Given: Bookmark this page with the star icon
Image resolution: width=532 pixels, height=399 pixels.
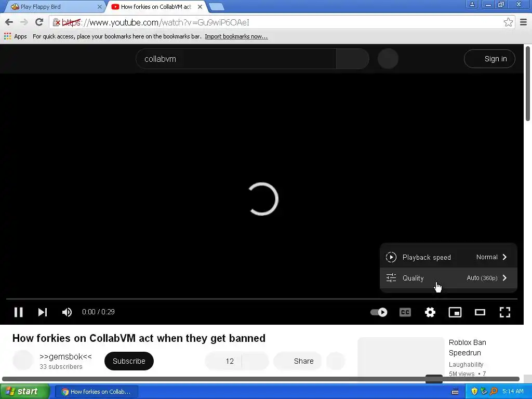Looking at the screenshot, I should [x=508, y=22].
